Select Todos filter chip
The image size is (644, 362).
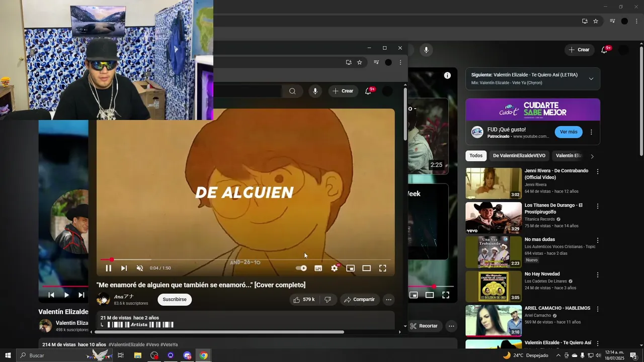(x=476, y=156)
